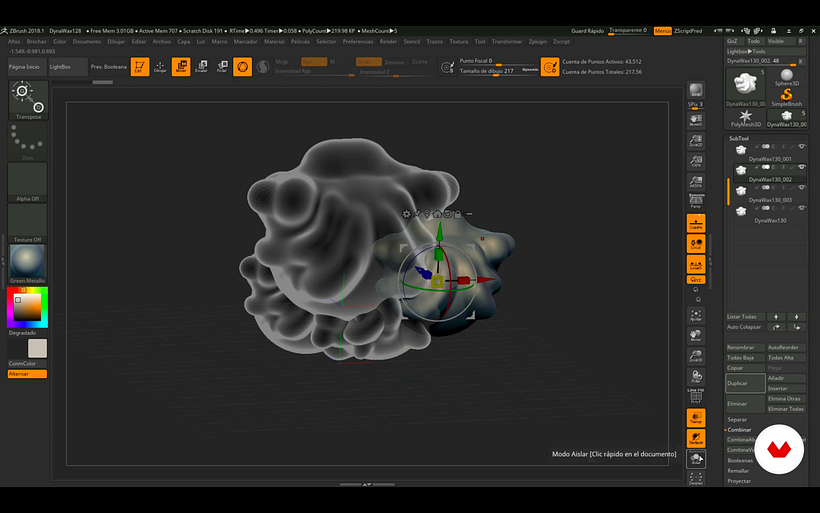Open the Alpha Off selector
Screen dimensions: 820x513
[28, 182]
